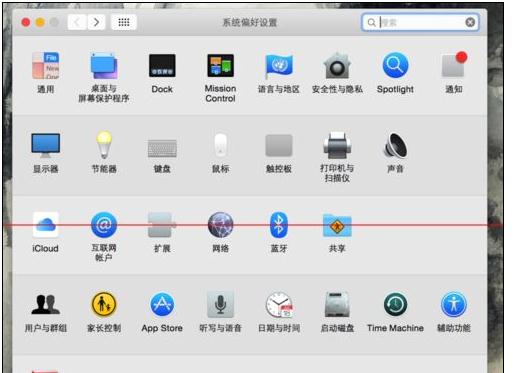Screen dimensions: 530x373
Task: Focus the search field
Action: click(x=420, y=22)
